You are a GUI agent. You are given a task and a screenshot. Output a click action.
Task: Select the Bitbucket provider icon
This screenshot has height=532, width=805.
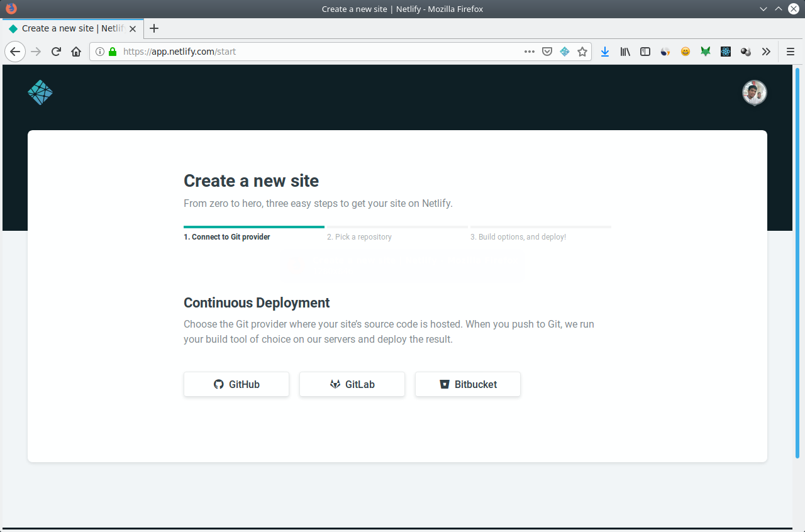(x=445, y=384)
